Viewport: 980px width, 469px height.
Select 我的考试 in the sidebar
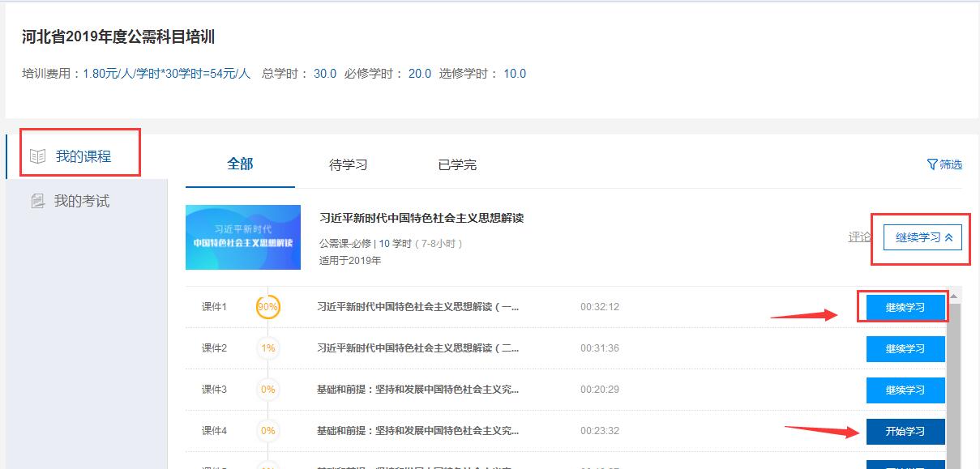pos(82,201)
